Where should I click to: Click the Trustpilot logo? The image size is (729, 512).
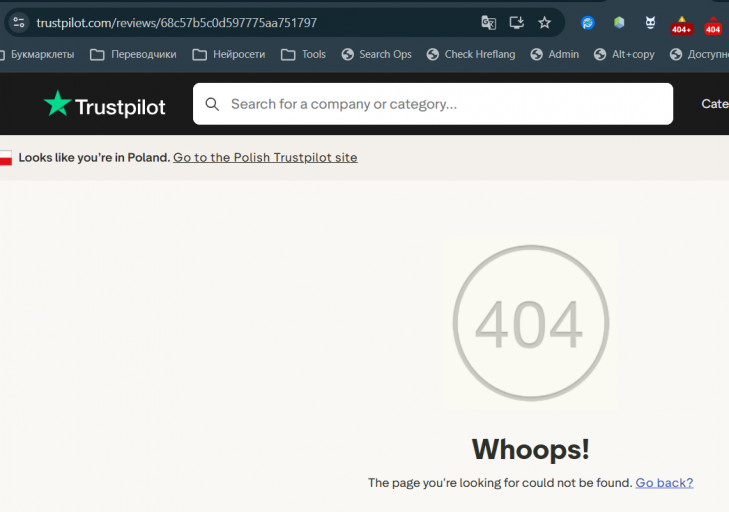(x=105, y=105)
